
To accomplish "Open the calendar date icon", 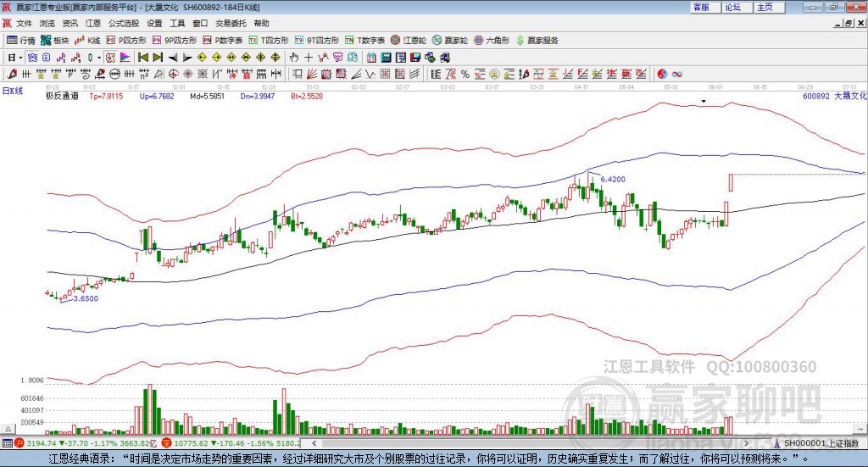I will (371, 58).
